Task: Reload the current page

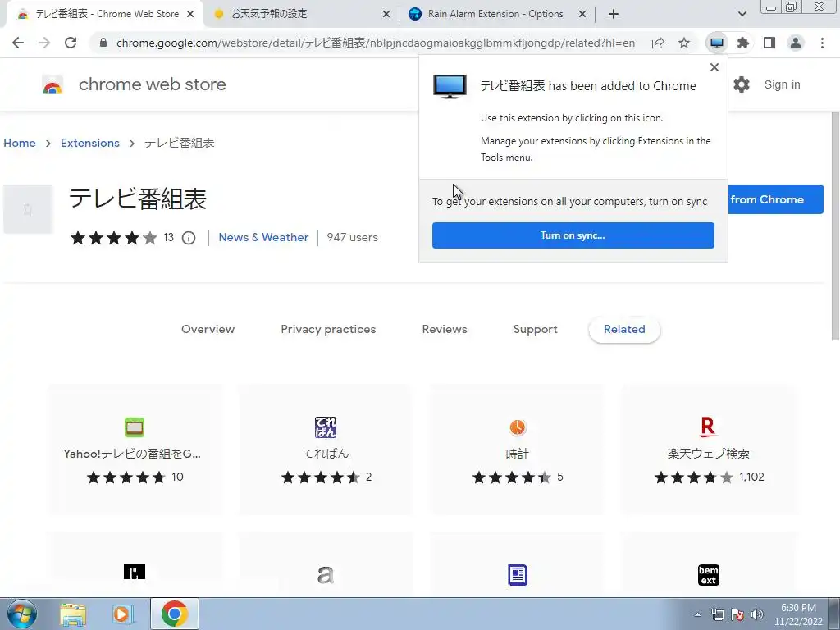Action: [71, 43]
